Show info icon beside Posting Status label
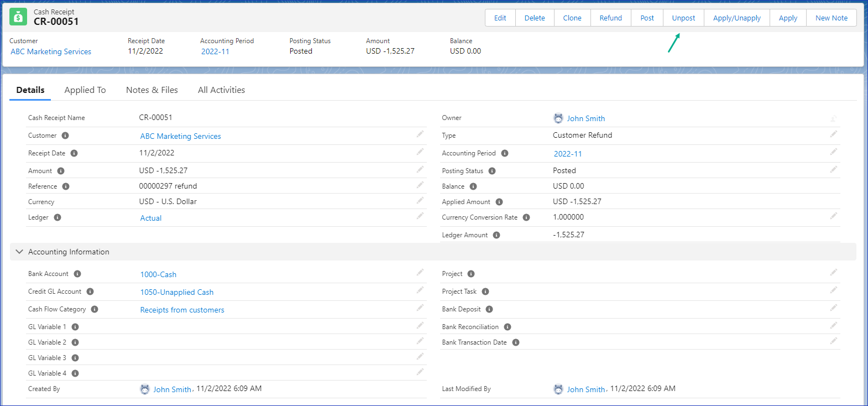This screenshot has width=868, height=406. (x=492, y=171)
